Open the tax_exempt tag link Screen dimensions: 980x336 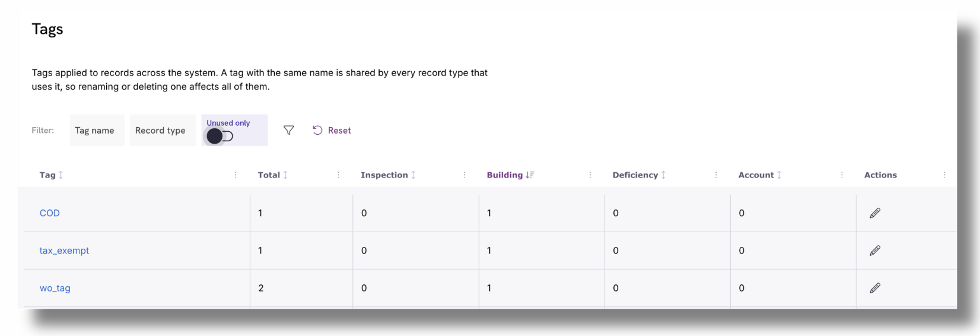[64, 251]
